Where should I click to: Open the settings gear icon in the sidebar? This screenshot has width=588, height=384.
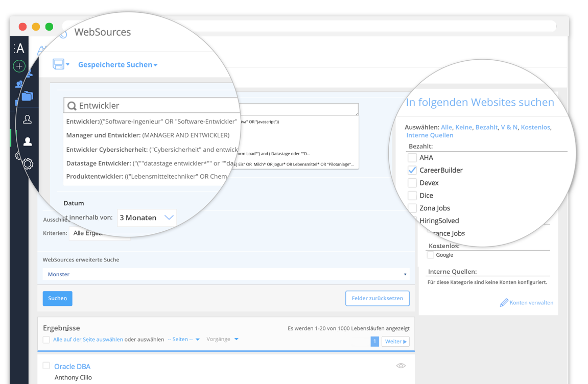(x=28, y=164)
